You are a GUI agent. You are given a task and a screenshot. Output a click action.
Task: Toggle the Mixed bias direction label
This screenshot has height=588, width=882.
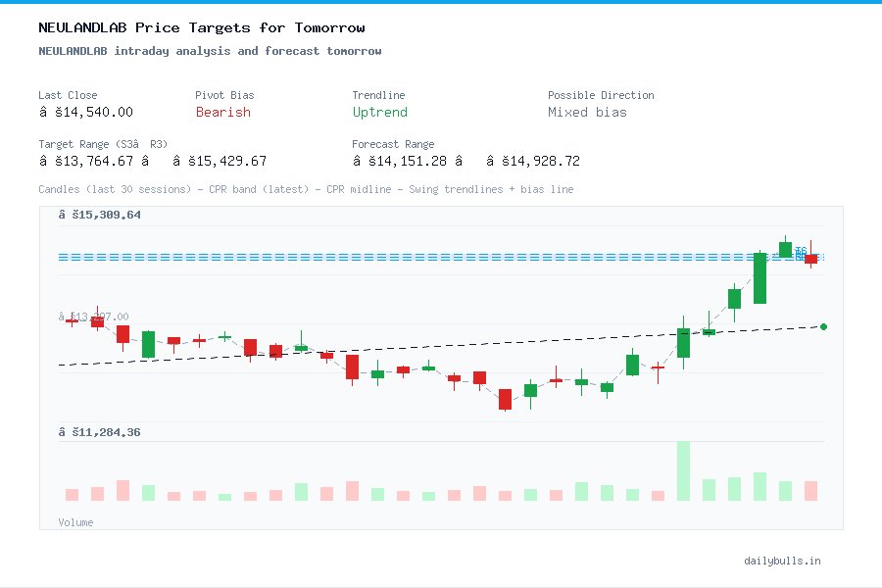(x=586, y=113)
